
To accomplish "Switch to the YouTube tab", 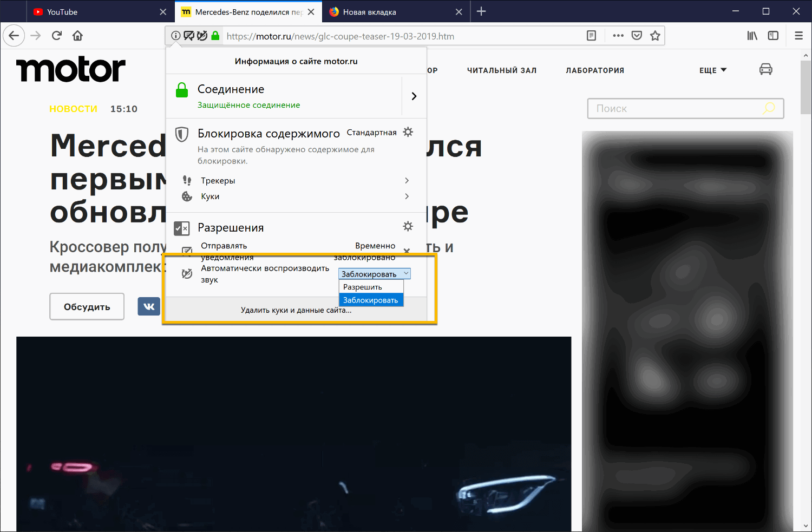I will click(x=101, y=12).
